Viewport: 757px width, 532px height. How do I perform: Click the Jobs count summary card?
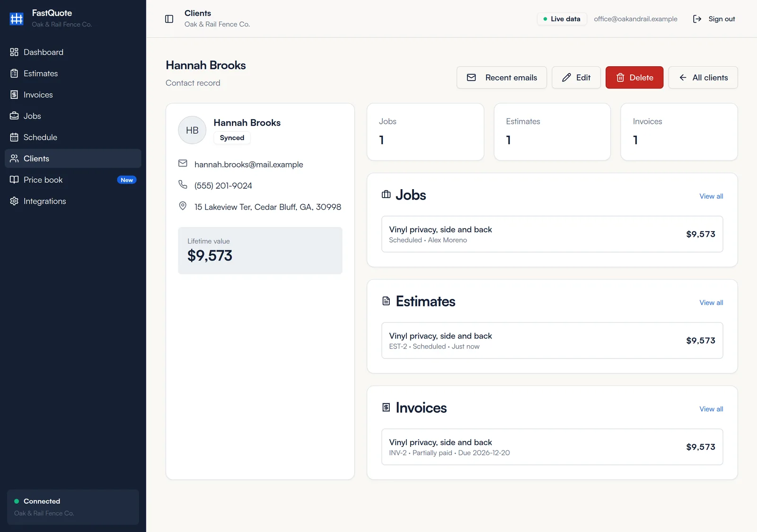(x=425, y=132)
